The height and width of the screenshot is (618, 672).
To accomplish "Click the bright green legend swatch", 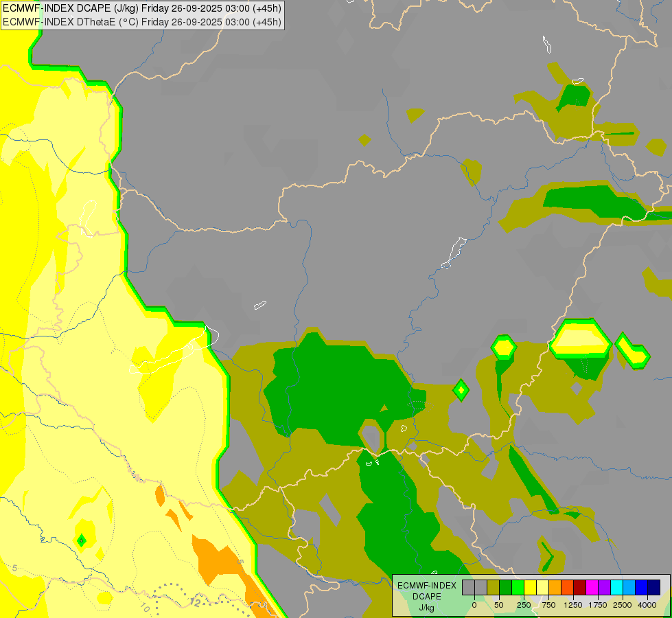I will click(518, 587).
